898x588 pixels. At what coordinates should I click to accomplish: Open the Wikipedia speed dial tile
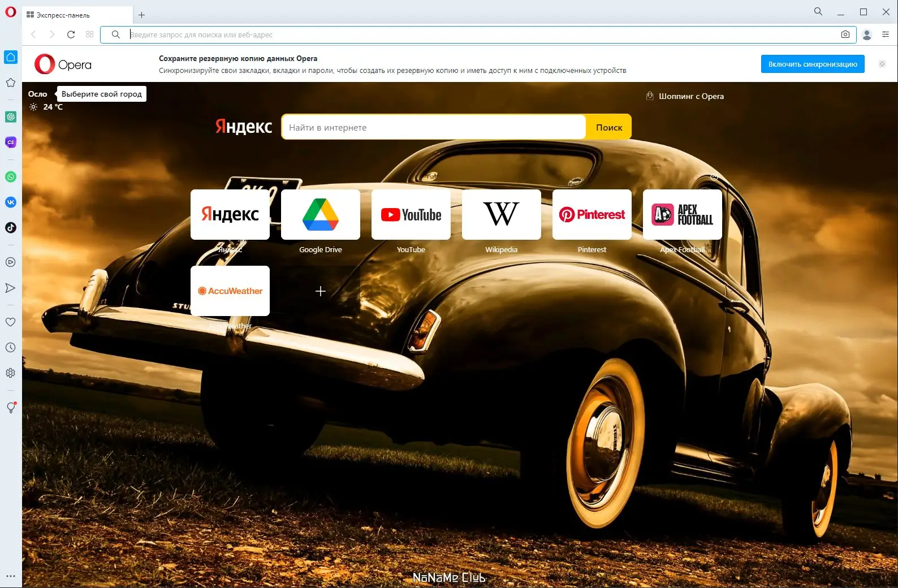[x=502, y=215]
